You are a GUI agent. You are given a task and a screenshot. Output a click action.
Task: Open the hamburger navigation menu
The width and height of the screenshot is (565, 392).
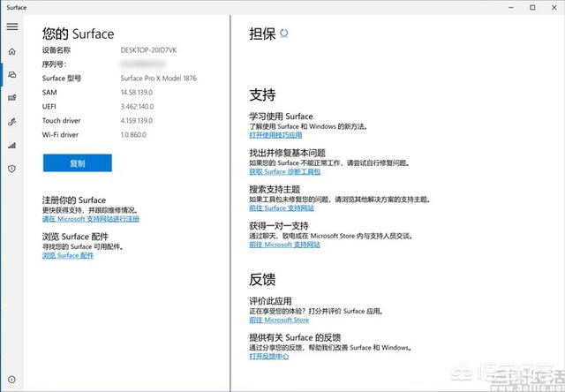coord(12,26)
